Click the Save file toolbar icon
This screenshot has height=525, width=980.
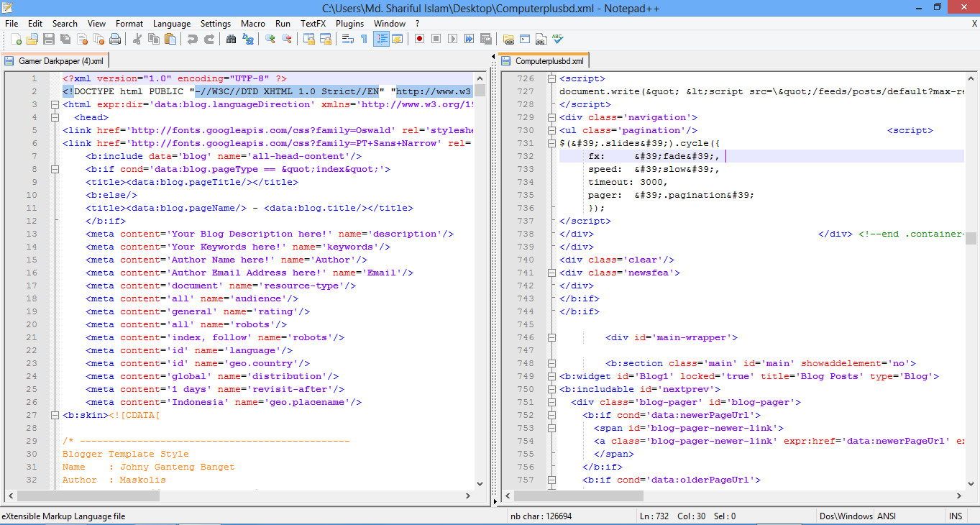(x=49, y=39)
